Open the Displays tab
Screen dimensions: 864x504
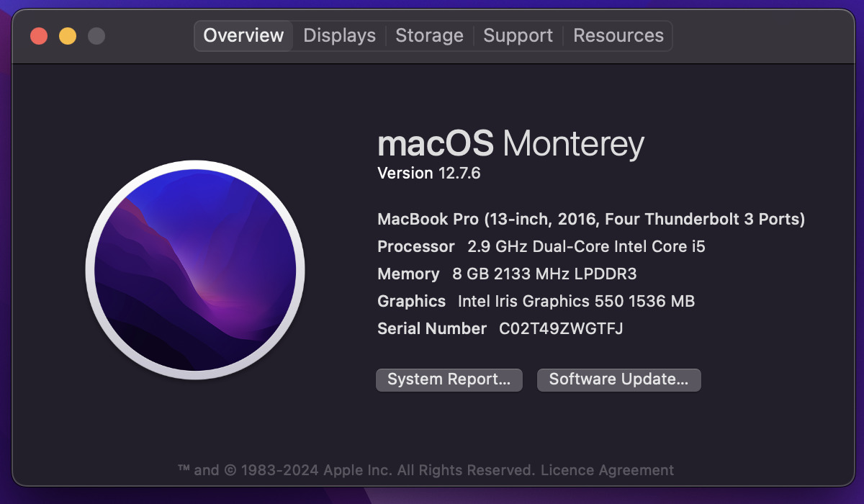coord(339,35)
